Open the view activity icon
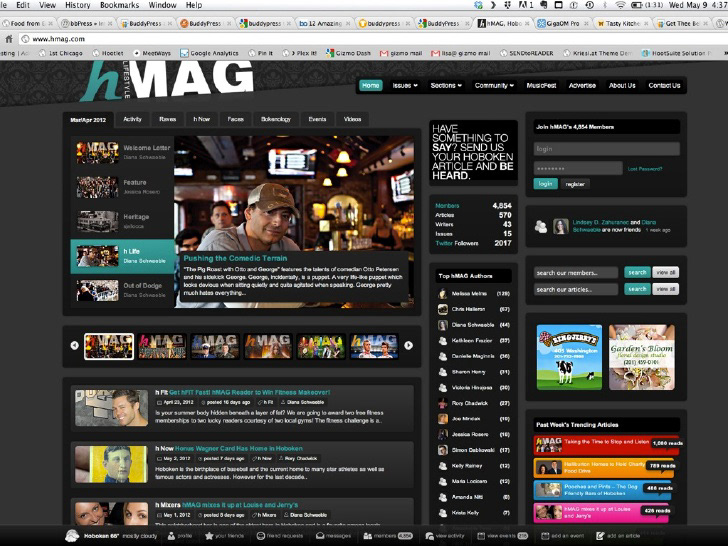 coord(429,536)
